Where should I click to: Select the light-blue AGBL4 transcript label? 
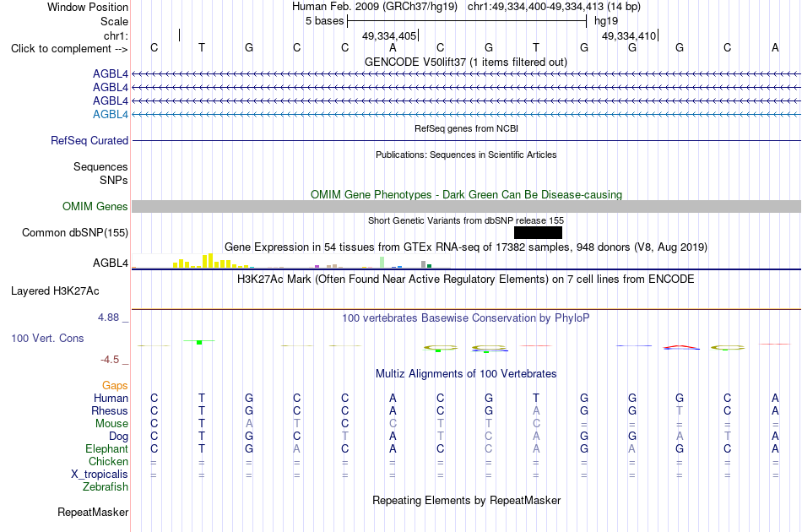(111, 114)
